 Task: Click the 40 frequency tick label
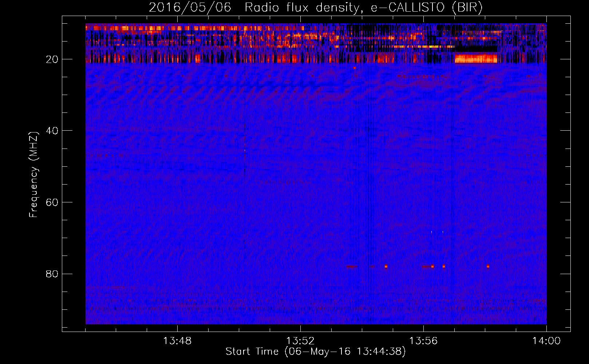[x=52, y=131]
